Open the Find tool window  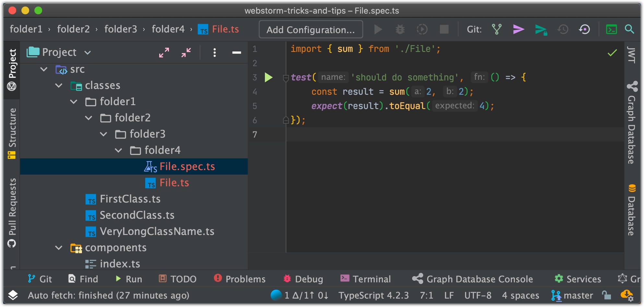(x=83, y=279)
